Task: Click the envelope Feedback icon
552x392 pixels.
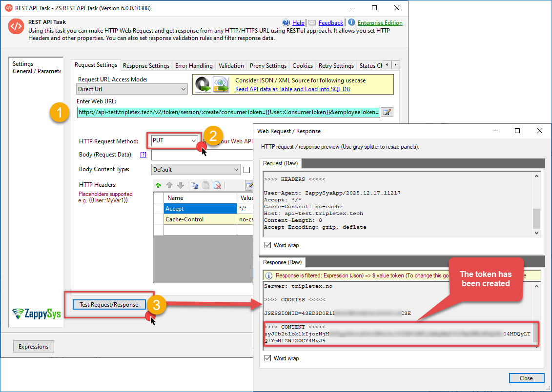Action: coord(312,22)
